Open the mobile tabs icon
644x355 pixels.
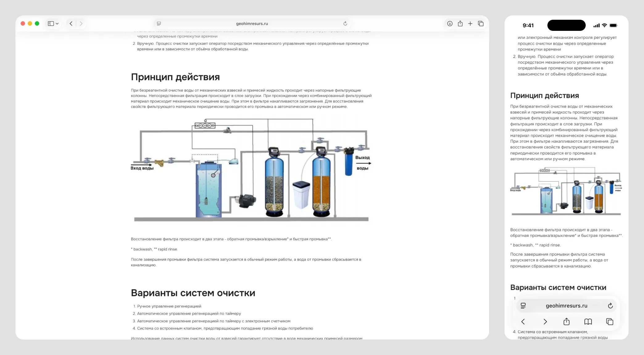(610, 322)
